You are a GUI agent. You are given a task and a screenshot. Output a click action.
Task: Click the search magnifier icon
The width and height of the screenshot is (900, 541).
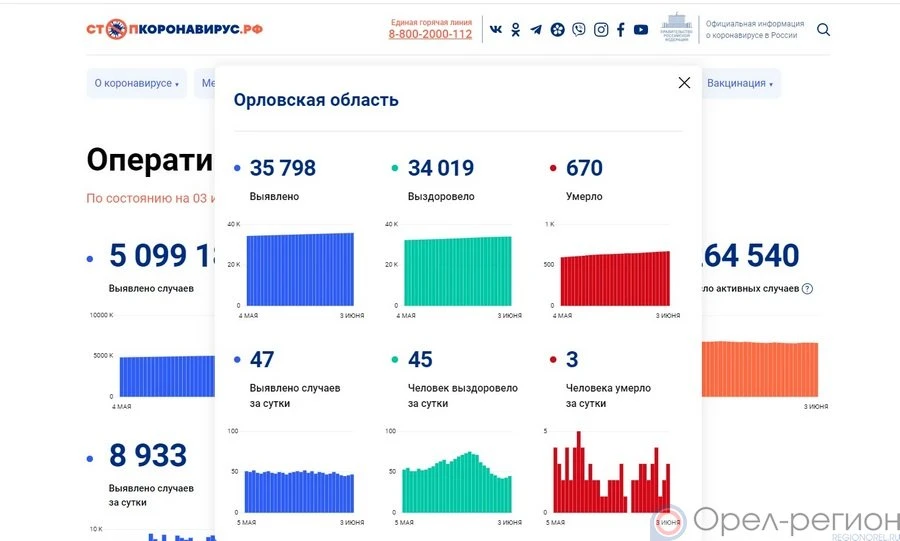pos(823,30)
